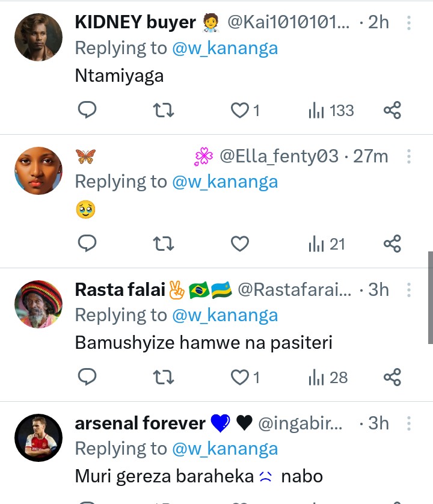Click the page scrollbar on the right edge
The image size is (433, 504).
click(430, 297)
